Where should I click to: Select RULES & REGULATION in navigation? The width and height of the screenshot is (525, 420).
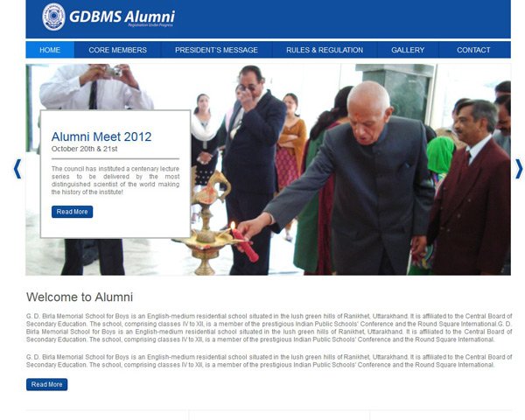pos(325,50)
